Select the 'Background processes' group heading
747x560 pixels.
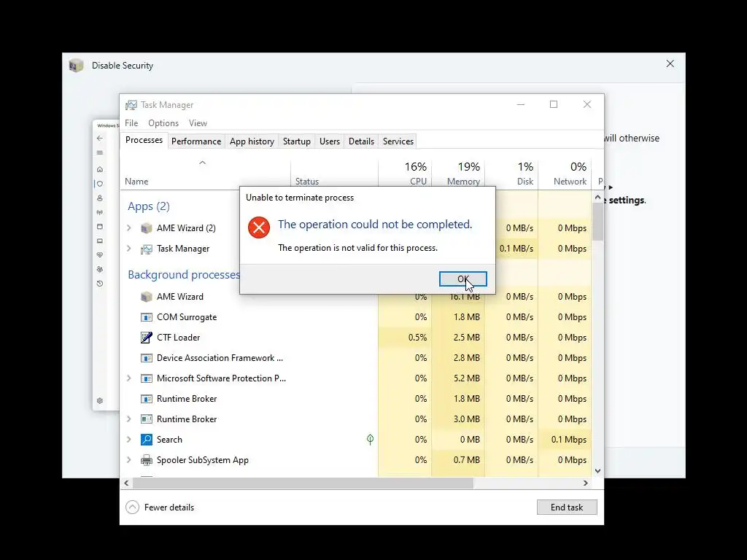pos(184,275)
